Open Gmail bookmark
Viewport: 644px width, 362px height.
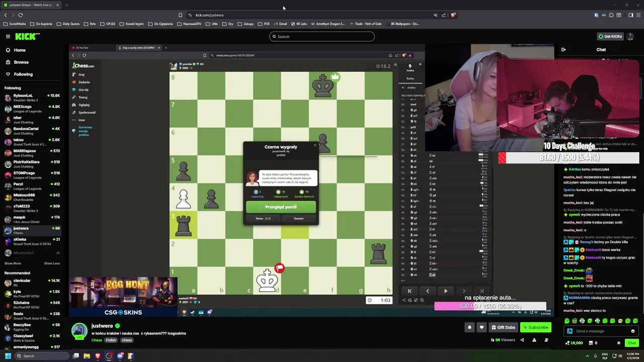tap(280, 24)
